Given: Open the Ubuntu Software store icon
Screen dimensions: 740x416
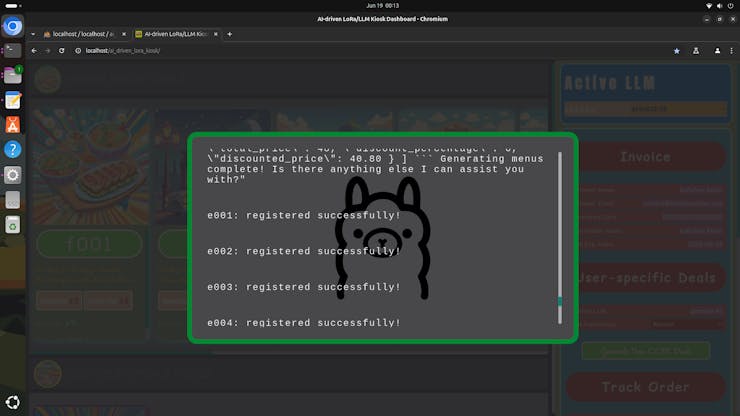Looking at the screenshot, I should tap(13, 125).
